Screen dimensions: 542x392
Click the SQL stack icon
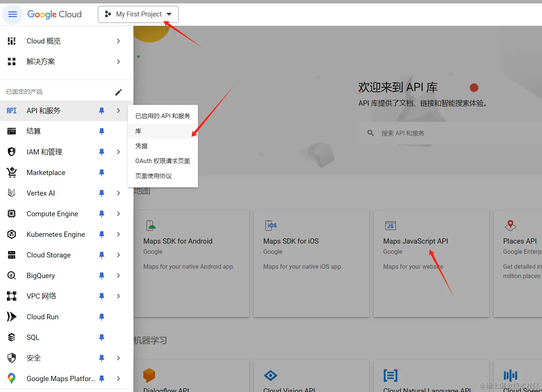pyautogui.click(x=12, y=337)
